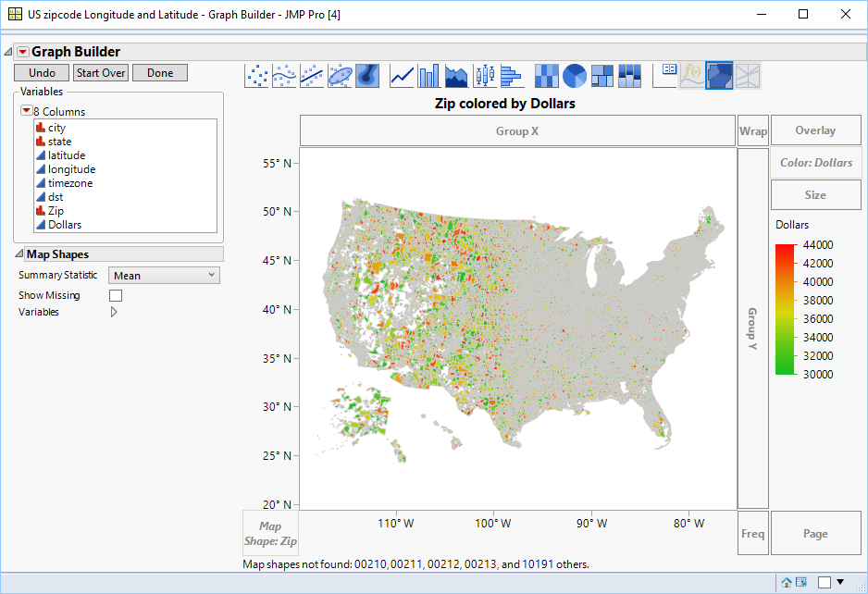This screenshot has width=868, height=594.
Task: Select the Line chart element icon
Action: pyautogui.click(x=402, y=76)
